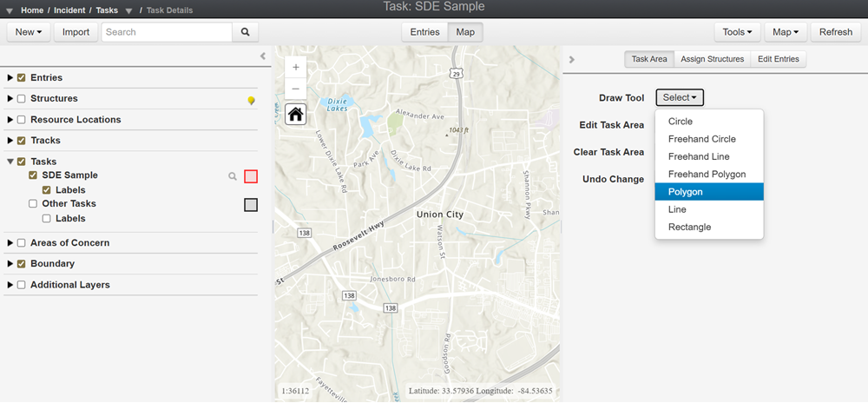Screen dimensions: 868x403
Task: Collapse the Tasks tree node
Action: pyautogui.click(x=10, y=162)
